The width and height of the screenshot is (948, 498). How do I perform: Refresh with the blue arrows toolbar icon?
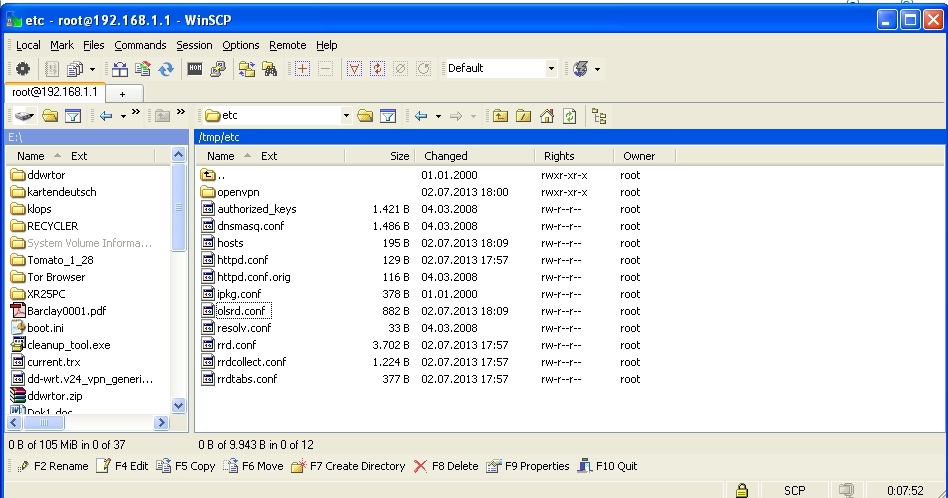pos(166,69)
